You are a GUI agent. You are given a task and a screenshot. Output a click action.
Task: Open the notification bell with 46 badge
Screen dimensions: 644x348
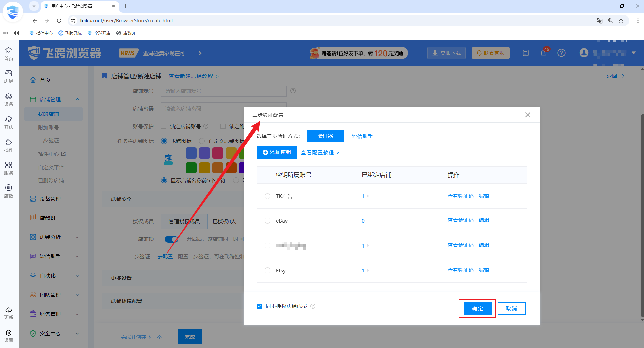(543, 53)
